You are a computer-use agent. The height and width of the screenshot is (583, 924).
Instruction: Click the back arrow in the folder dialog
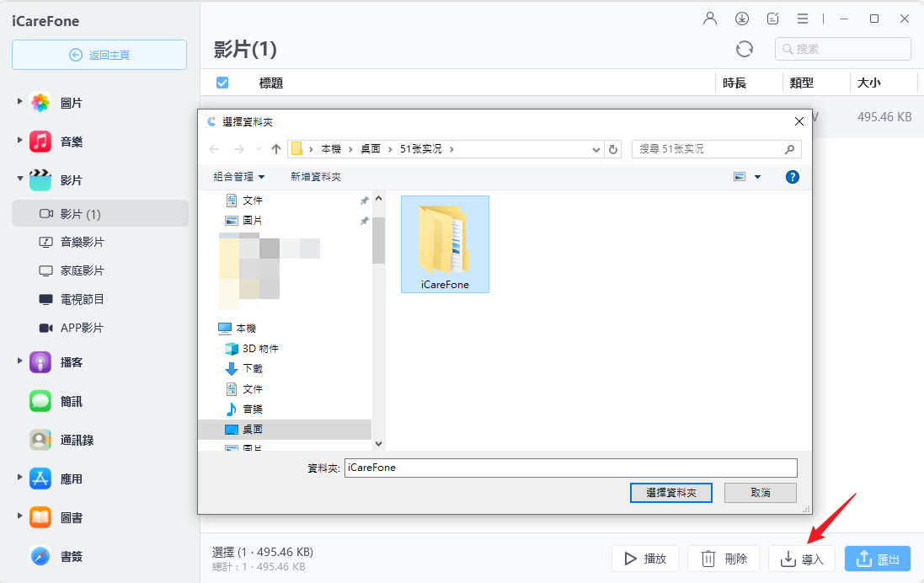[x=215, y=149]
